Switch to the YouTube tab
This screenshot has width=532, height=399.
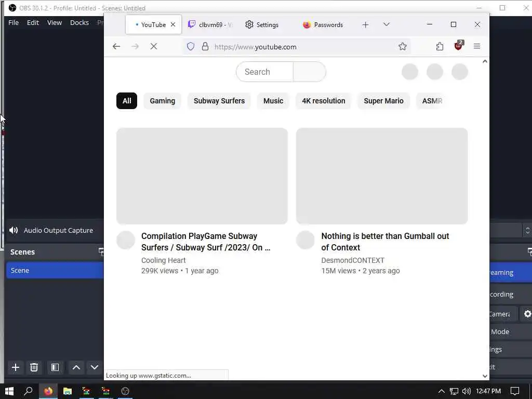(x=153, y=24)
